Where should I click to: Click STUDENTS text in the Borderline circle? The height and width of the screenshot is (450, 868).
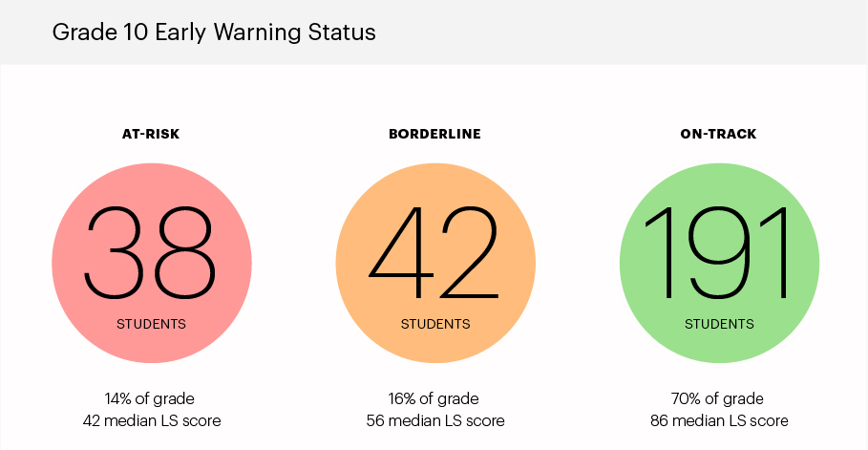[435, 324]
